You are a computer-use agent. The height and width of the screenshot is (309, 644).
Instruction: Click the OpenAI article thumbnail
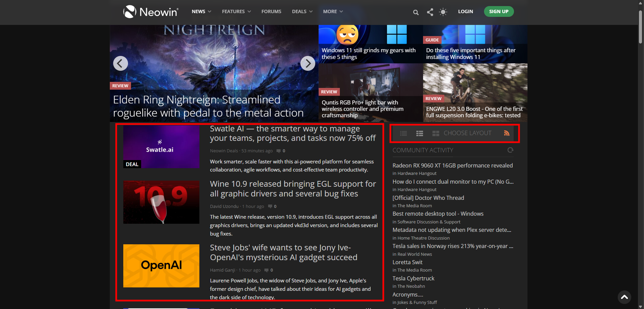[x=161, y=266]
